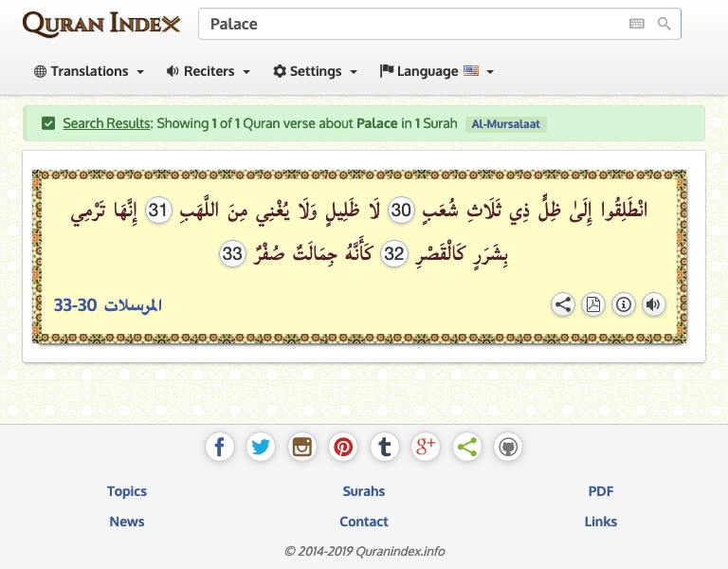Expand the Settings dropdown
728x569 pixels.
point(315,71)
